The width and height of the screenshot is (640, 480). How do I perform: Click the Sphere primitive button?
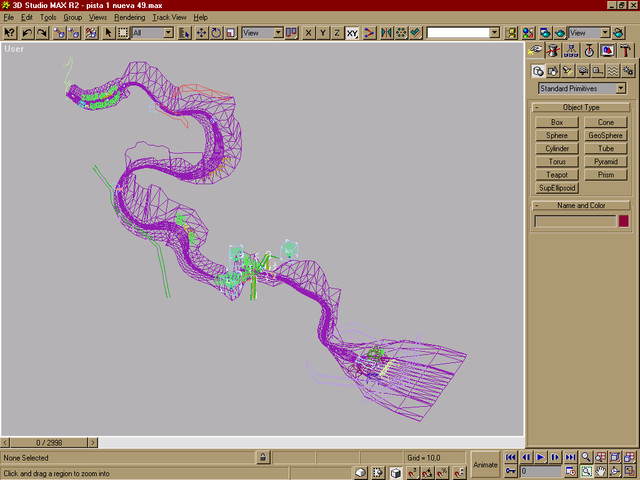pos(557,135)
